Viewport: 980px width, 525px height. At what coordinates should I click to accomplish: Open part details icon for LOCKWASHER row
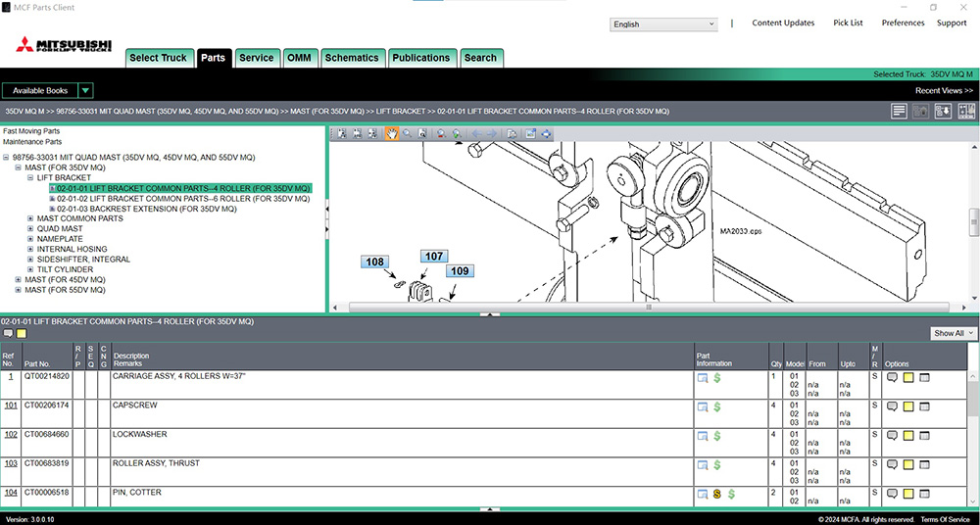click(703, 436)
